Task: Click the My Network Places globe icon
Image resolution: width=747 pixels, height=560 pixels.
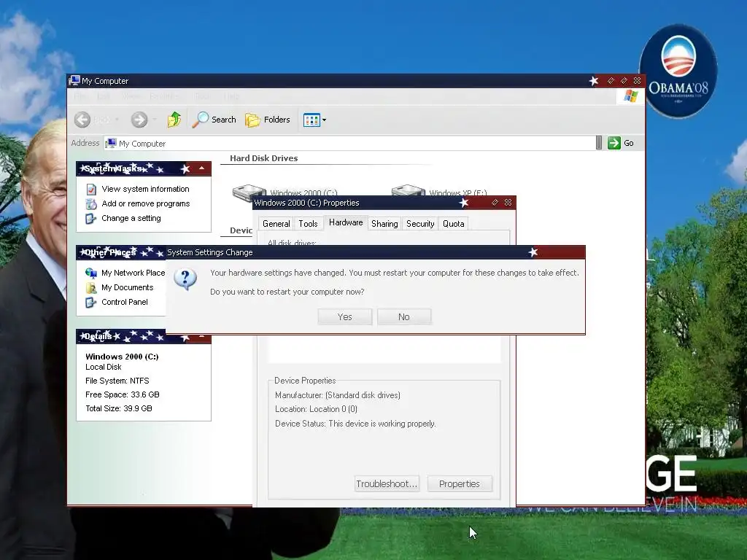Action: [91, 273]
